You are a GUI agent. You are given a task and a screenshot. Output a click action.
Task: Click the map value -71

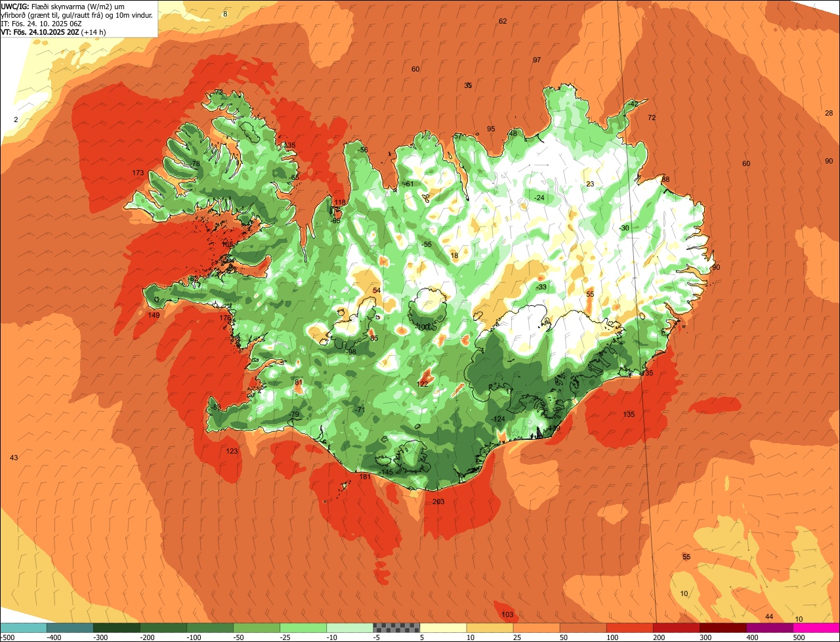click(359, 410)
